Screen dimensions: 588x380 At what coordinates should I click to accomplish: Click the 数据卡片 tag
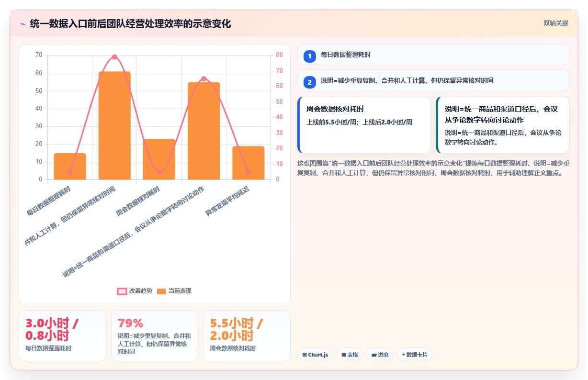click(415, 355)
